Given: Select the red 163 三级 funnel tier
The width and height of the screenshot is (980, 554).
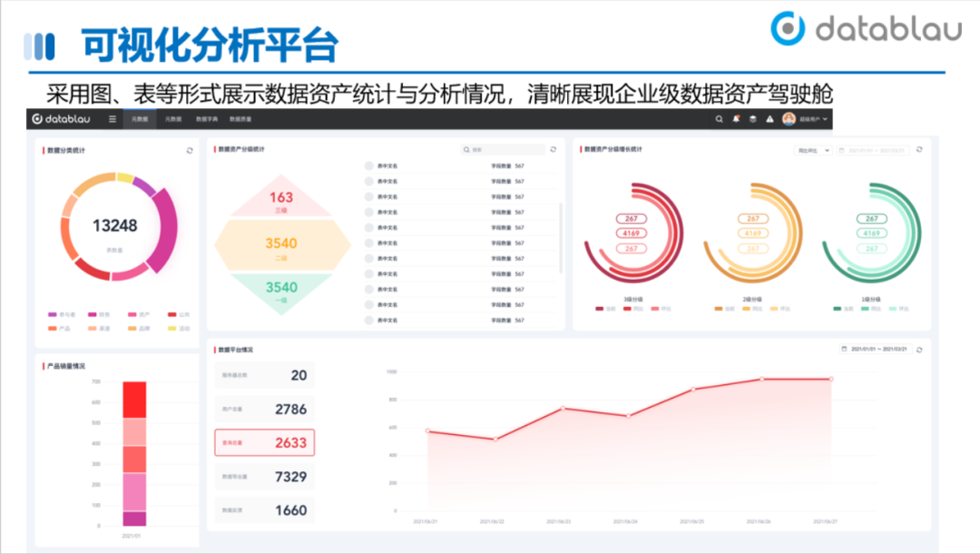Looking at the screenshot, I should (x=281, y=198).
